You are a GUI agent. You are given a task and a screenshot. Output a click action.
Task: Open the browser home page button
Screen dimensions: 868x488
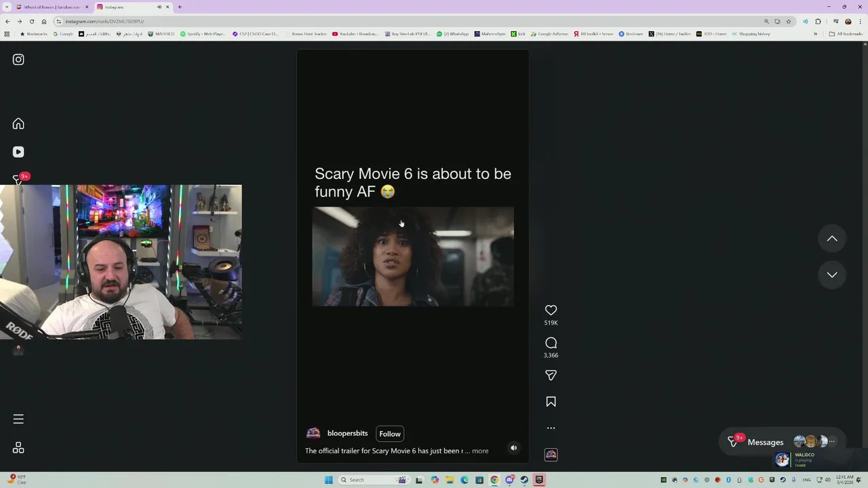coord(44,21)
